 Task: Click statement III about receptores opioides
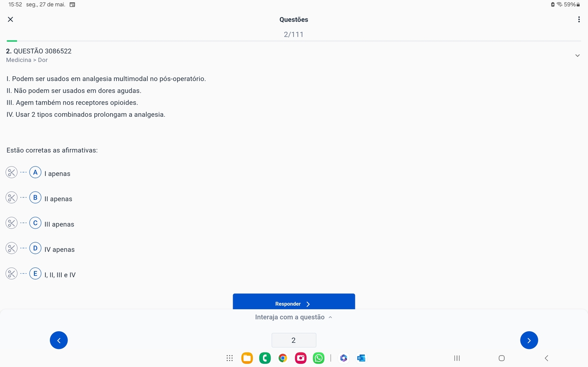tap(72, 103)
